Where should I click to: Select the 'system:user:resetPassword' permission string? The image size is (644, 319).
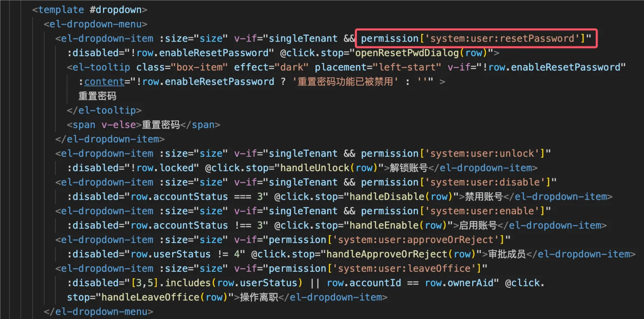(x=502, y=38)
